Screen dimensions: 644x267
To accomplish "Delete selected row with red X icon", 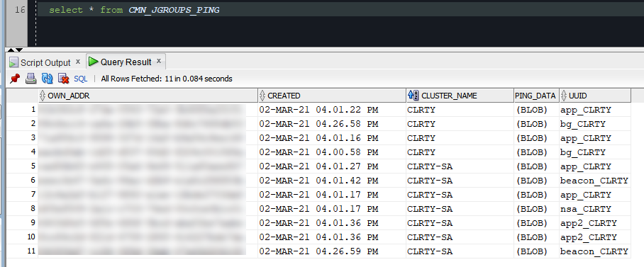I will (63, 79).
